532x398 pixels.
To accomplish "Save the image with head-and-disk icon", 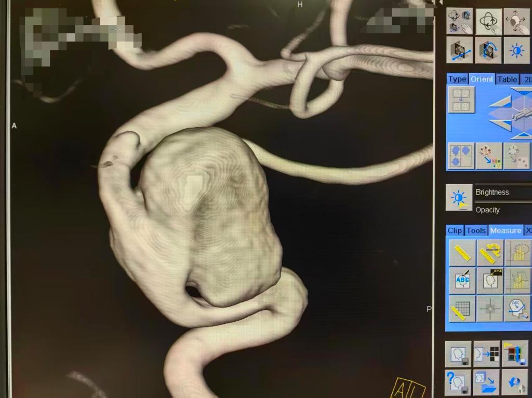I will pyautogui.click(x=458, y=354).
